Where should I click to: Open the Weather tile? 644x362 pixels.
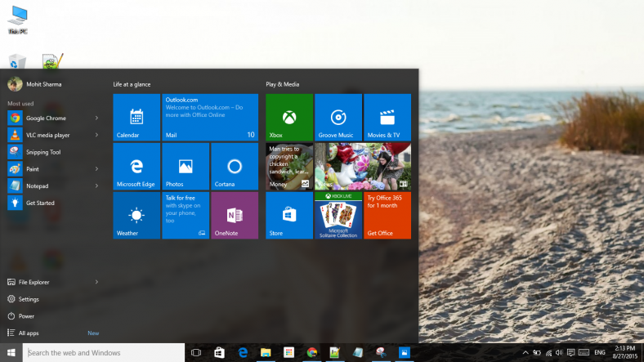click(136, 216)
